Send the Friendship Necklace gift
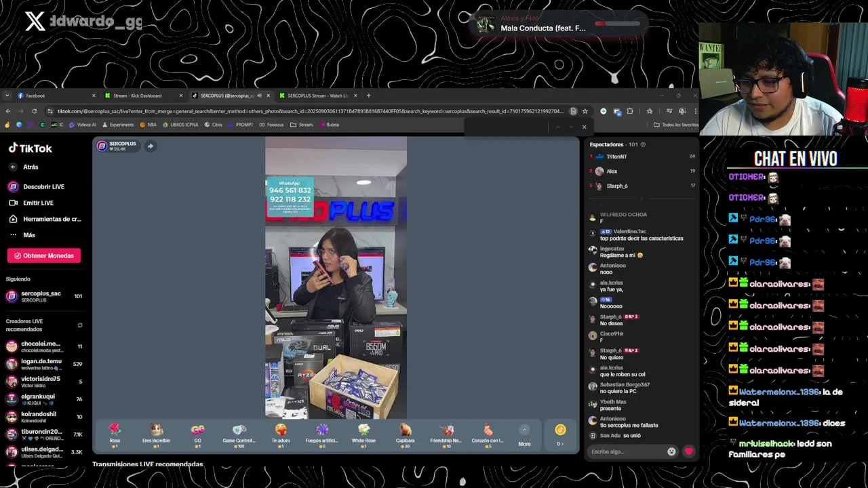Viewport: 868px width, 488px height. point(446,435)
